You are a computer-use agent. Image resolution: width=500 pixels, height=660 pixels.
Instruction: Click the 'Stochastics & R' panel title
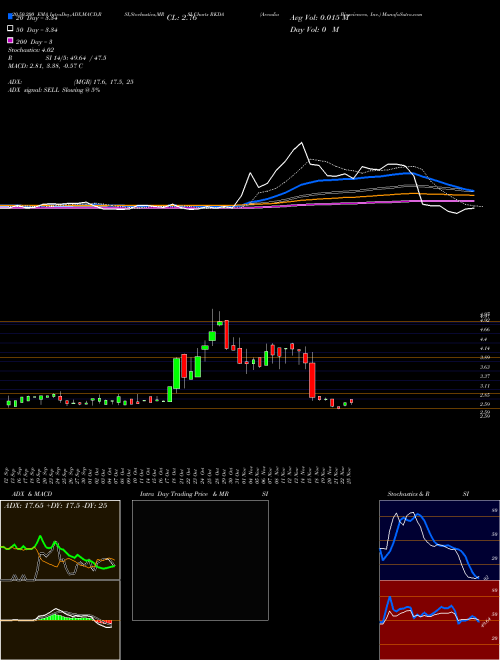point(409,494)
